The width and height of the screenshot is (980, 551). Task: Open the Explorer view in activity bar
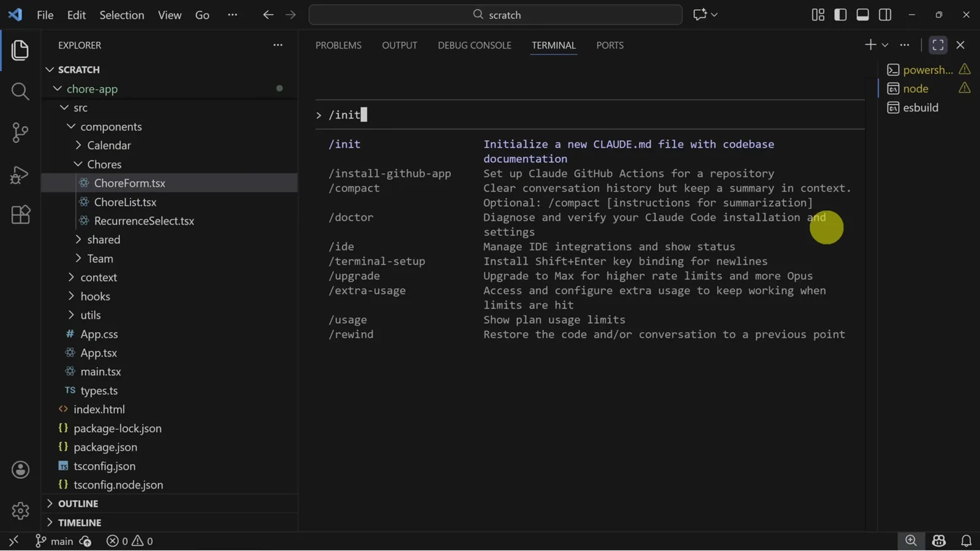20,50
